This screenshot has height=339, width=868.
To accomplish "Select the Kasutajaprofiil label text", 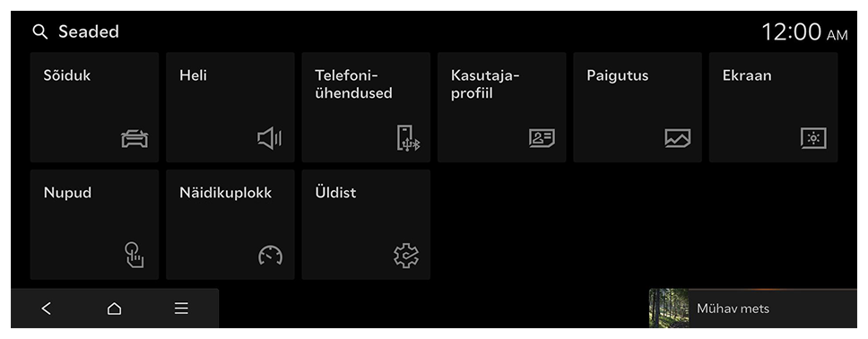I will click(x=485, y=84).
